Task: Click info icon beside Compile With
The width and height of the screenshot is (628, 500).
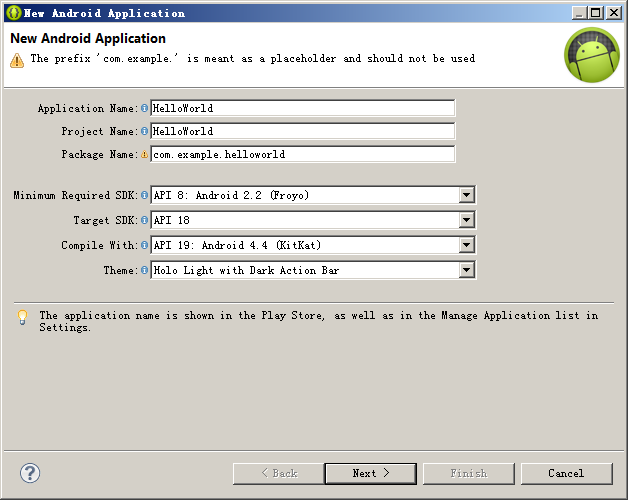Action: click(144, 245)
